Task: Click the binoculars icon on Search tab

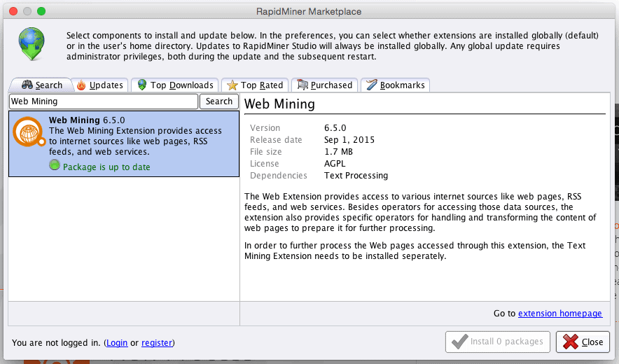Action: [27, 85]
